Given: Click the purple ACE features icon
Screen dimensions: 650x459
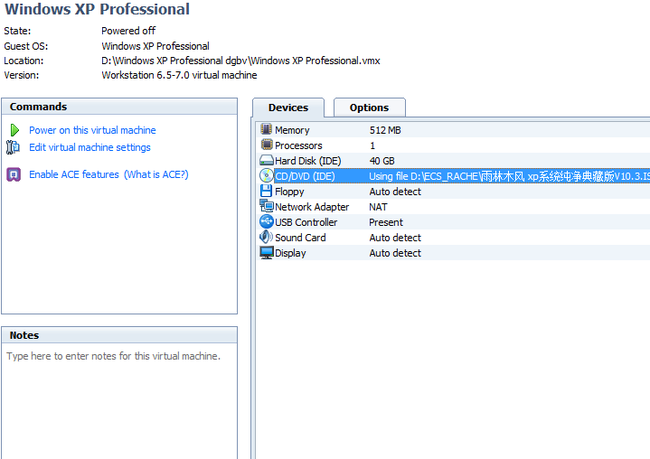Looking at the screenshot, I should [14, 175].
